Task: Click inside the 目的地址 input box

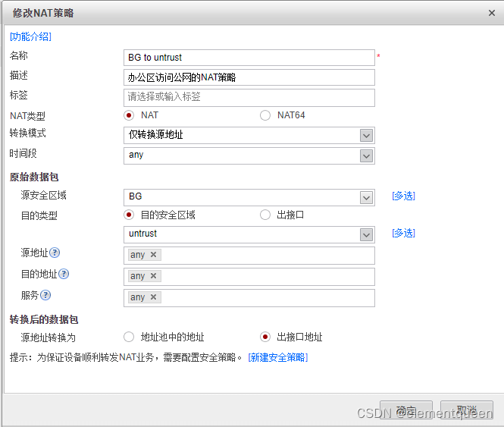Action: [x=249, y=277]
